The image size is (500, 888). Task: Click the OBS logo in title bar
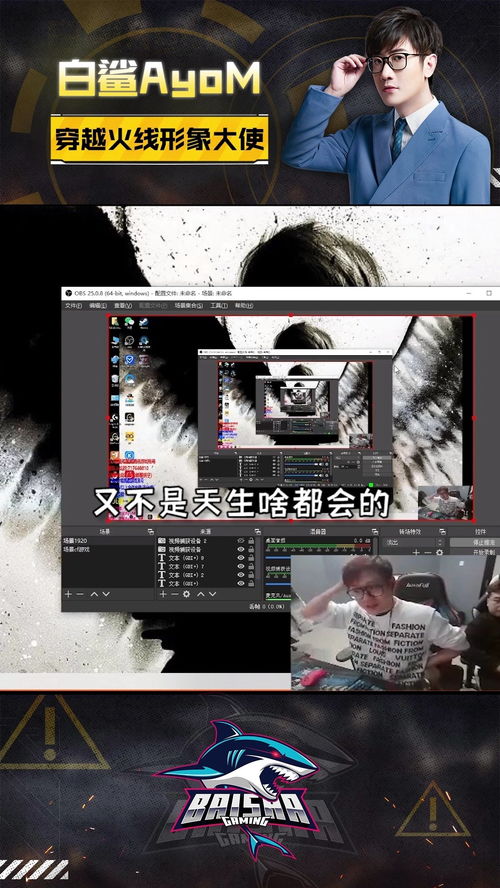point(69,293)
